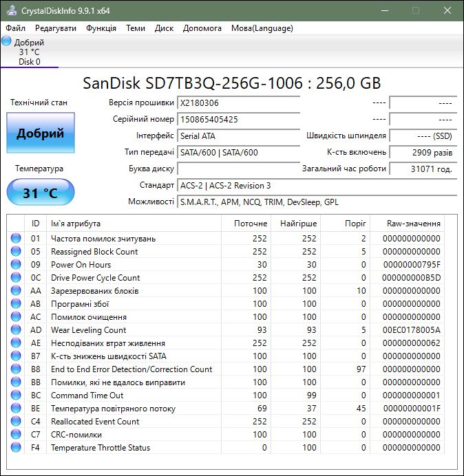This screenshot has height=476, width=464.
Task: Click the interface field Serial ATA
Action: coord(238,136)
